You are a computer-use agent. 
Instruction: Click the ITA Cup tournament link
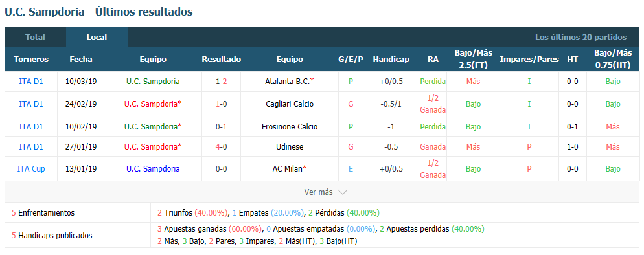[31, 168]
